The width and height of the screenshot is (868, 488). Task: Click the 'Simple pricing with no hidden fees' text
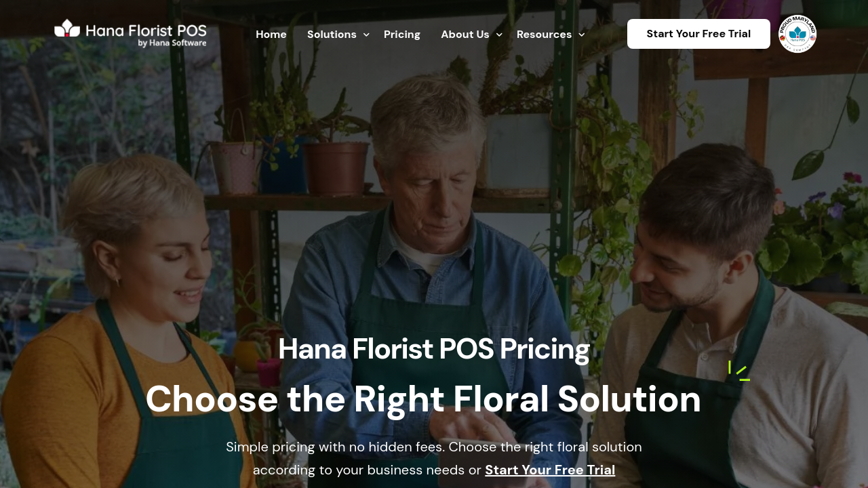point(336,447)
